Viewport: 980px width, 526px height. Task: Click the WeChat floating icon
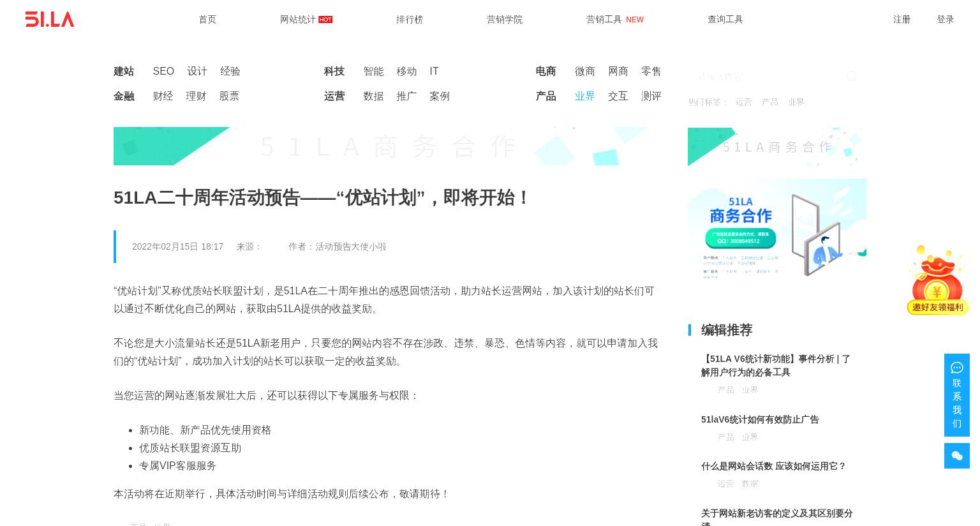956,456
